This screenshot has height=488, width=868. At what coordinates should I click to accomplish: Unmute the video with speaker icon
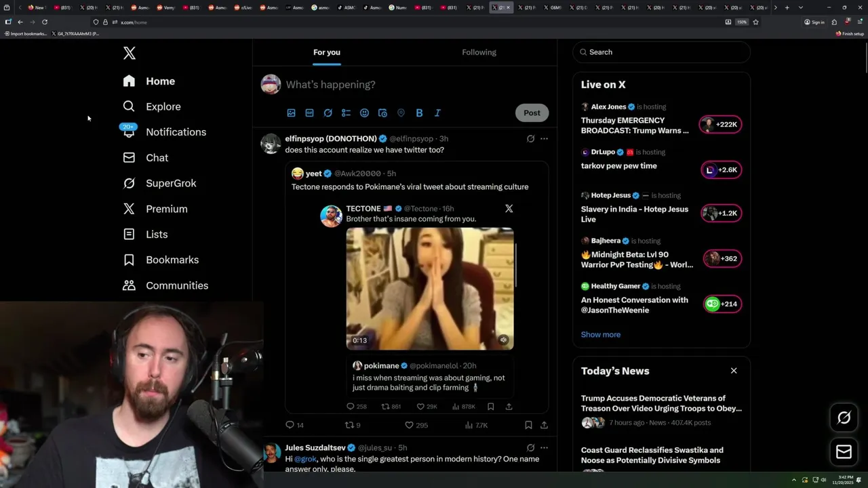(x=503, y=340)
